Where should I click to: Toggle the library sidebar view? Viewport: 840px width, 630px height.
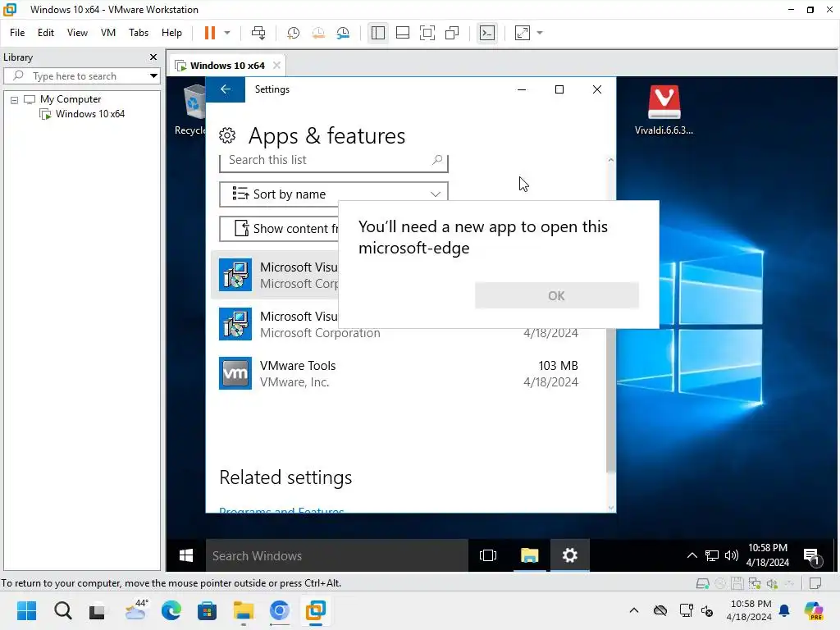coord(377,33)
